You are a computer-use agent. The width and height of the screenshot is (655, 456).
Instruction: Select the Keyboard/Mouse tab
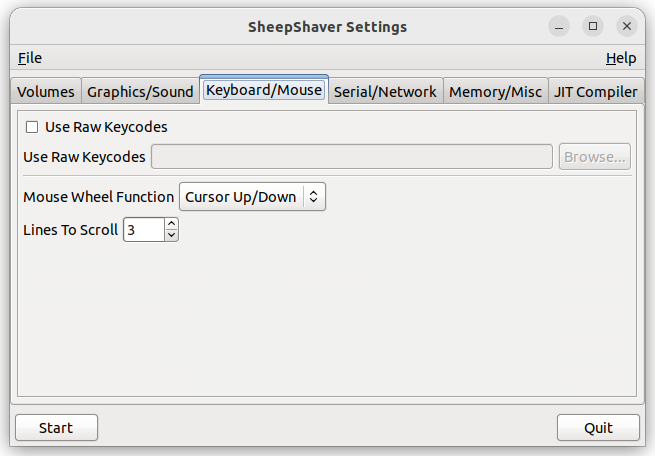pos(264,90)
